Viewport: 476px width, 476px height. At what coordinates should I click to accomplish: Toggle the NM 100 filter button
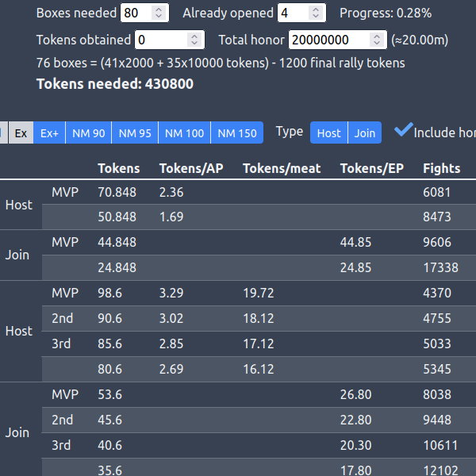(184, 133)
